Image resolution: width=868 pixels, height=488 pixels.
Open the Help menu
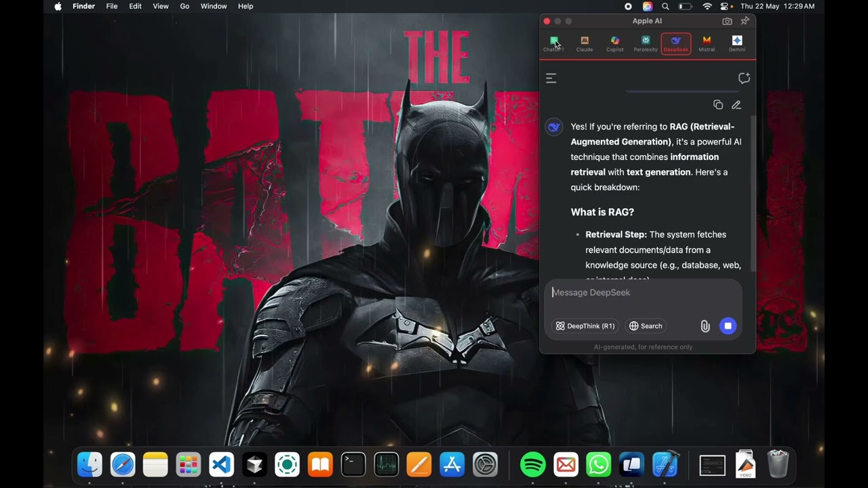pos(245,6)
